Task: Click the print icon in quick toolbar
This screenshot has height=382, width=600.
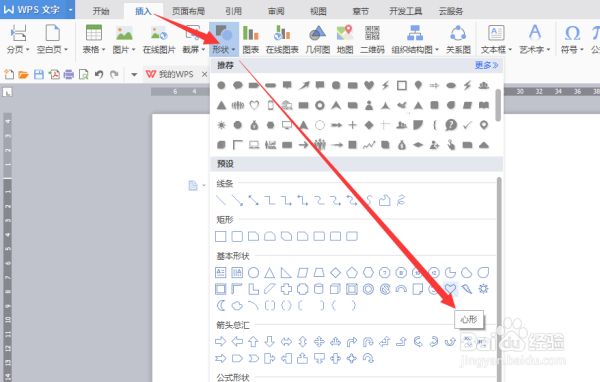Action: point(68,74)
